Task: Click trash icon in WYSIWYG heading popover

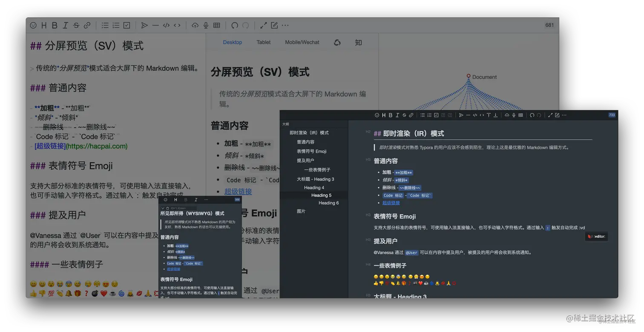Action: pyautogui.click(x=167, y=208)
